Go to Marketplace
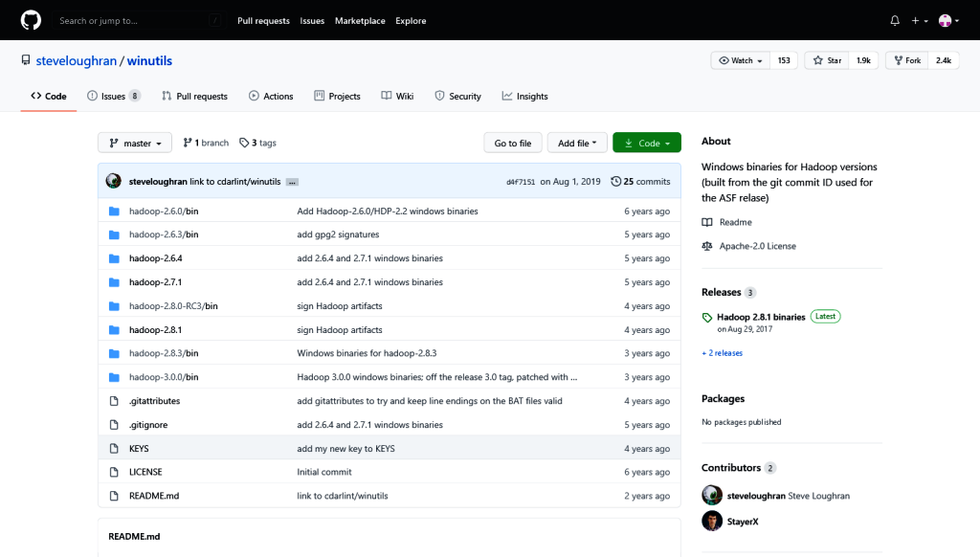Image resolution: width=980 pixels, height=557 pixels. (360, 21)
